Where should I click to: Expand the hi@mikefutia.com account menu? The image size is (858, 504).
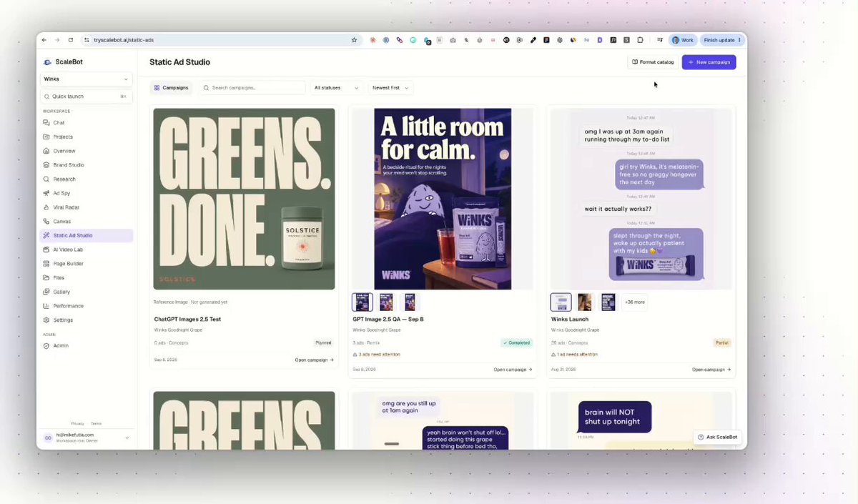pos(87,438)
